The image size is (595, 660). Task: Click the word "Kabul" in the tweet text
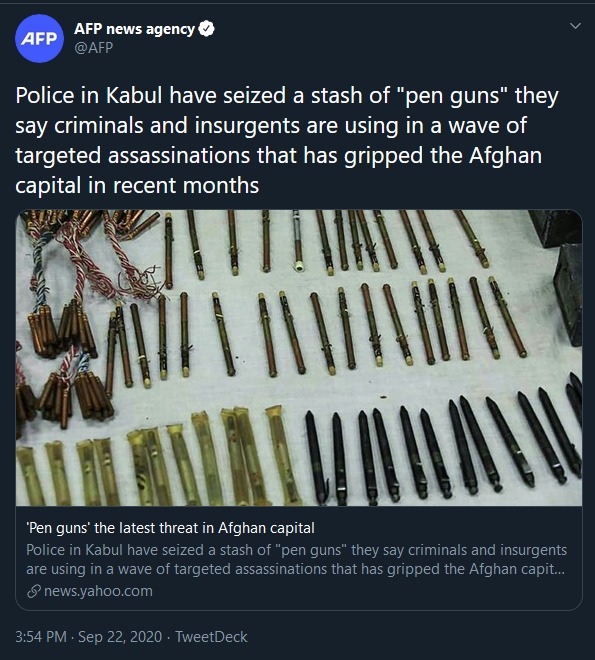point(134,95)
